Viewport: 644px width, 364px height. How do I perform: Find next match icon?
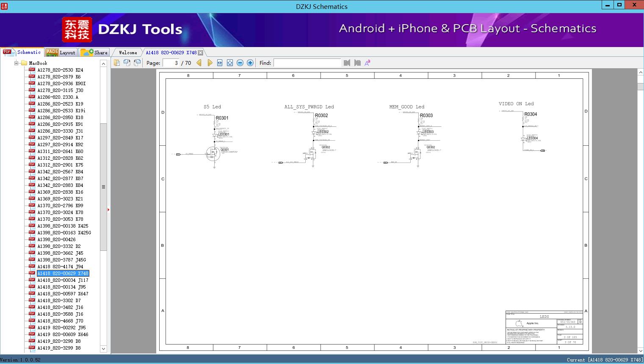(x=357, y=63)
